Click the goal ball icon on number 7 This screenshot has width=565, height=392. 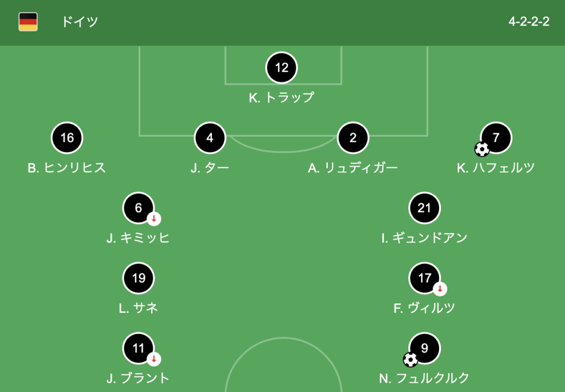(482, 149)
